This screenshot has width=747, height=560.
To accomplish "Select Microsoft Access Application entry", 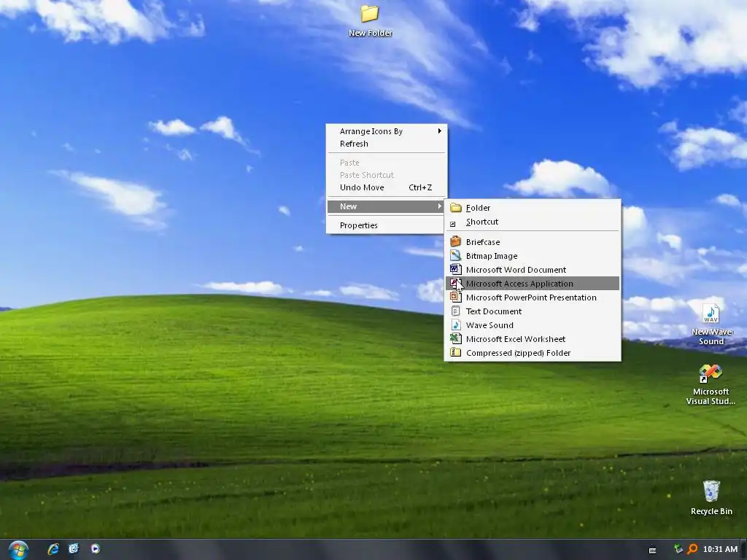I will pyautogui.click(x=533, y=284).
